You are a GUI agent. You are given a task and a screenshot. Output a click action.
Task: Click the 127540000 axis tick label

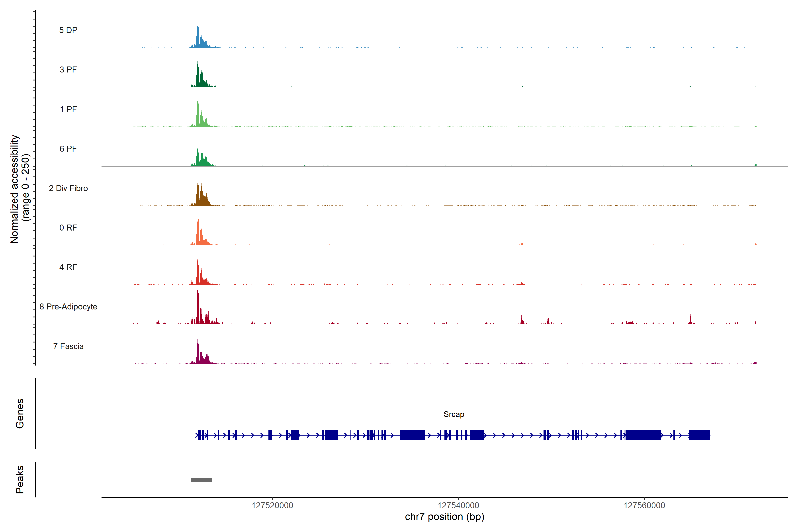458,505
